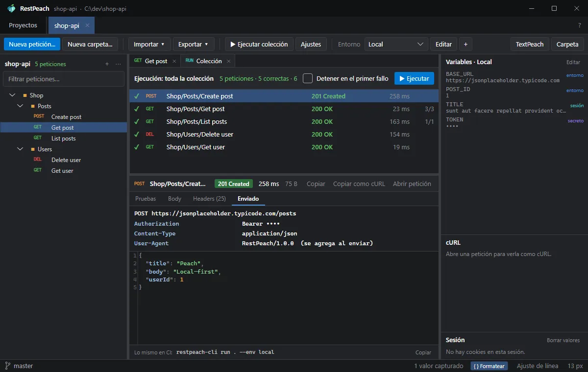
Task: Click the Nueva carpeta button
Action: coord(90,44)
